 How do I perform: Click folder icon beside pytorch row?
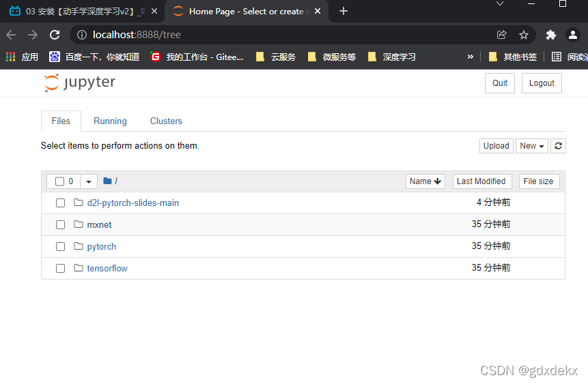tap(79, 246)
